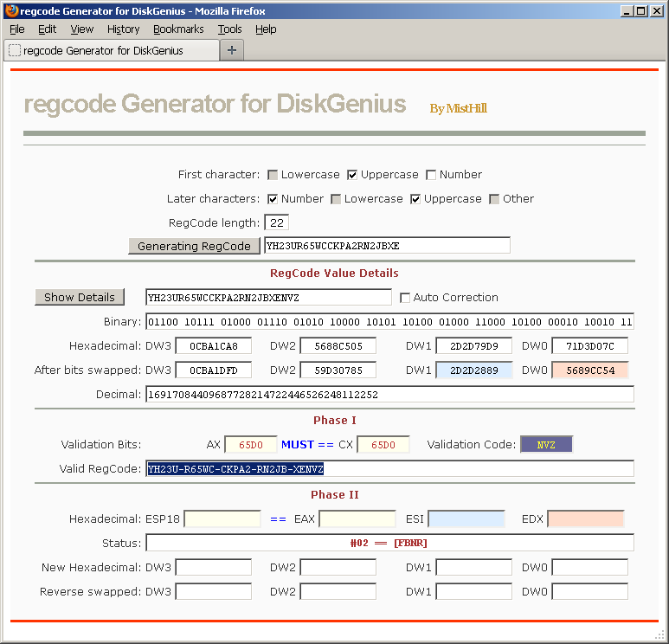This screenshot has width=669, height=644.
Task: Click the AX validation field 65D0
Action: 251,445
